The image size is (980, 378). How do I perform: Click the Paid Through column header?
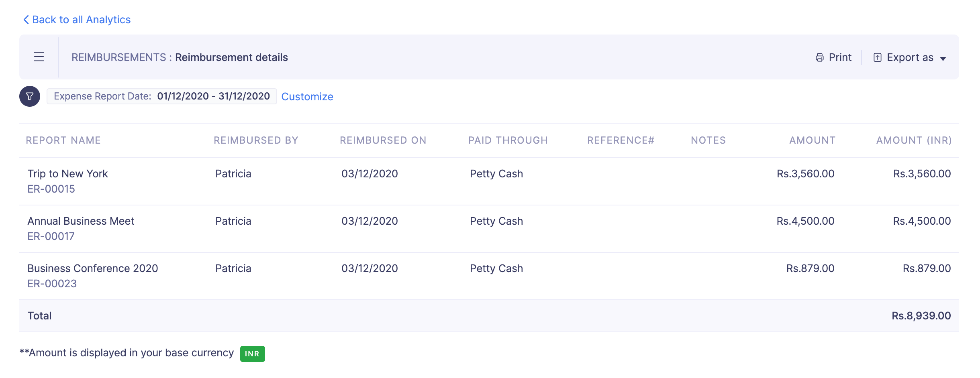508,140
